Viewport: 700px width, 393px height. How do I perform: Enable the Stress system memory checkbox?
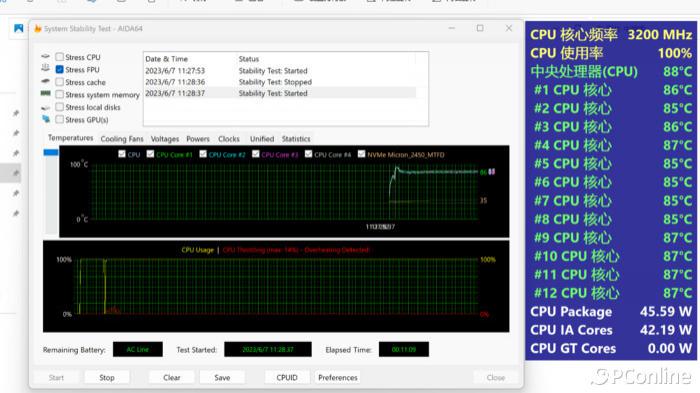coord(59,94)
